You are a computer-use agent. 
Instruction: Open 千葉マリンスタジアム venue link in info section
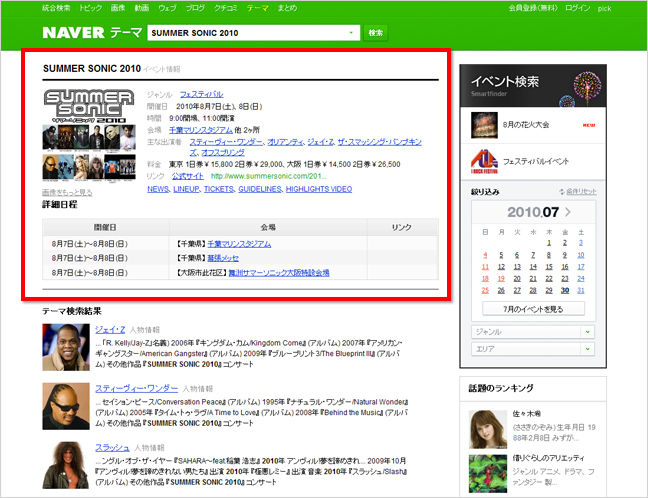pos(201,130)
